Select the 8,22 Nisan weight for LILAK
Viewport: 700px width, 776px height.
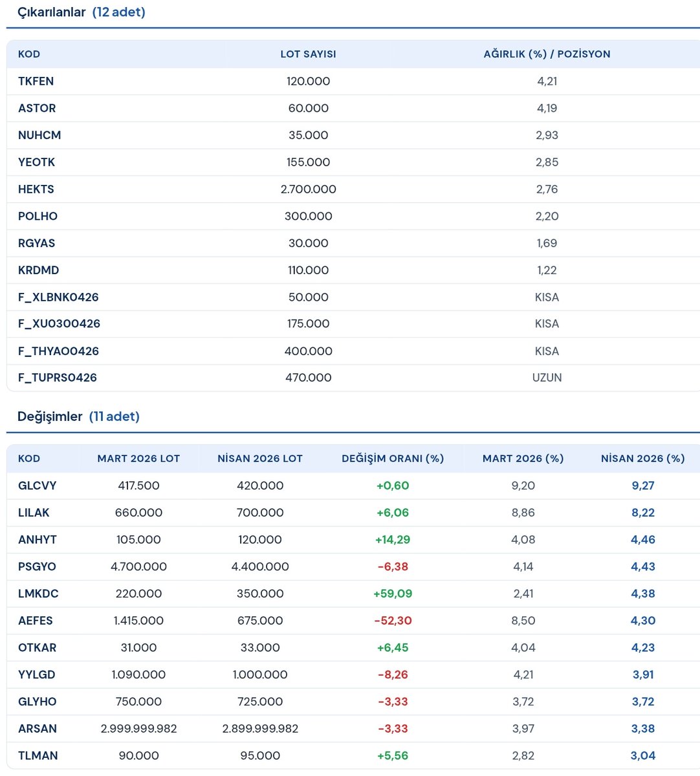click(x=643, y=513)
